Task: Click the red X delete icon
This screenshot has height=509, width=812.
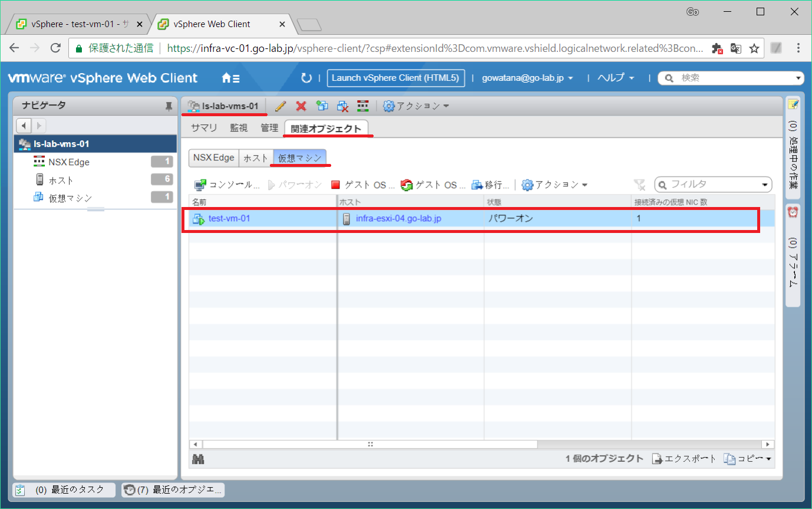Action: pos(301,106)
